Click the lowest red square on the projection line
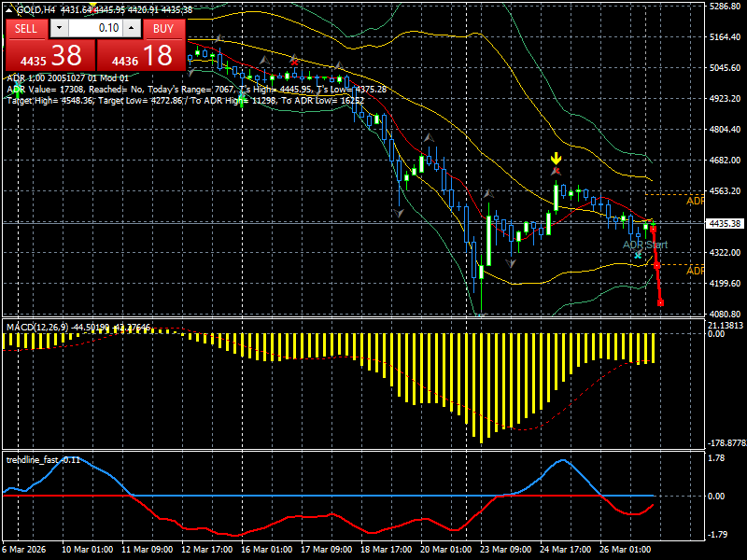This screenshot has height=560, width=747. click(x=660, y=302)
